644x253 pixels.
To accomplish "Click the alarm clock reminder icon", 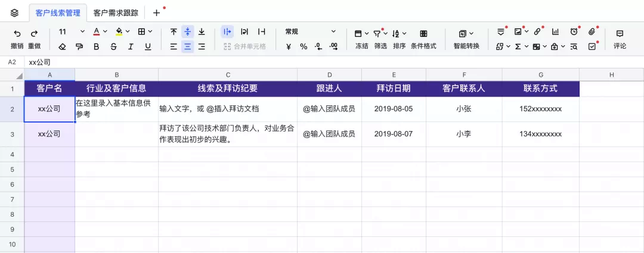I will (x=574, y=32).
